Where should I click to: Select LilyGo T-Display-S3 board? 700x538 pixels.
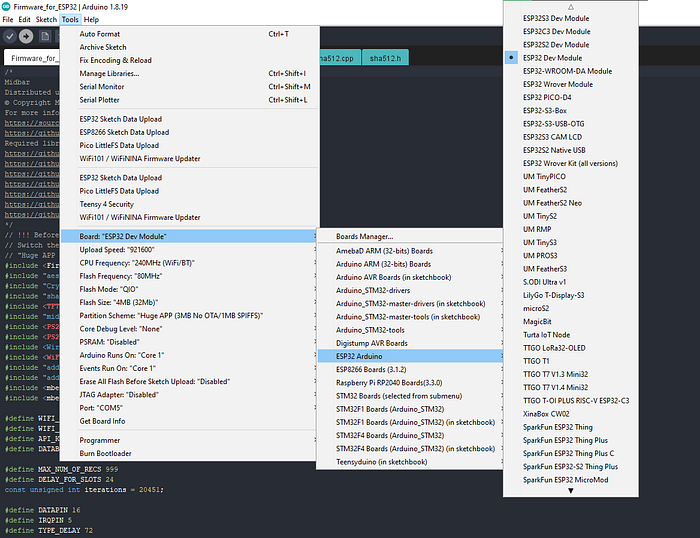point(571,295)
